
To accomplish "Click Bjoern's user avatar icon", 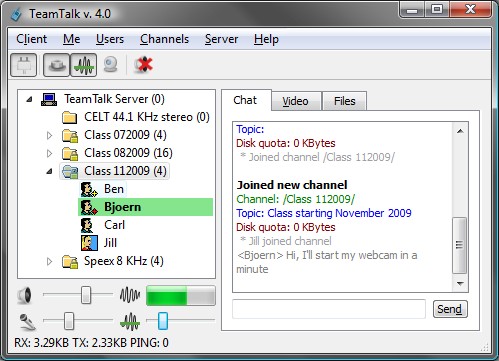I will pos(89,207).
